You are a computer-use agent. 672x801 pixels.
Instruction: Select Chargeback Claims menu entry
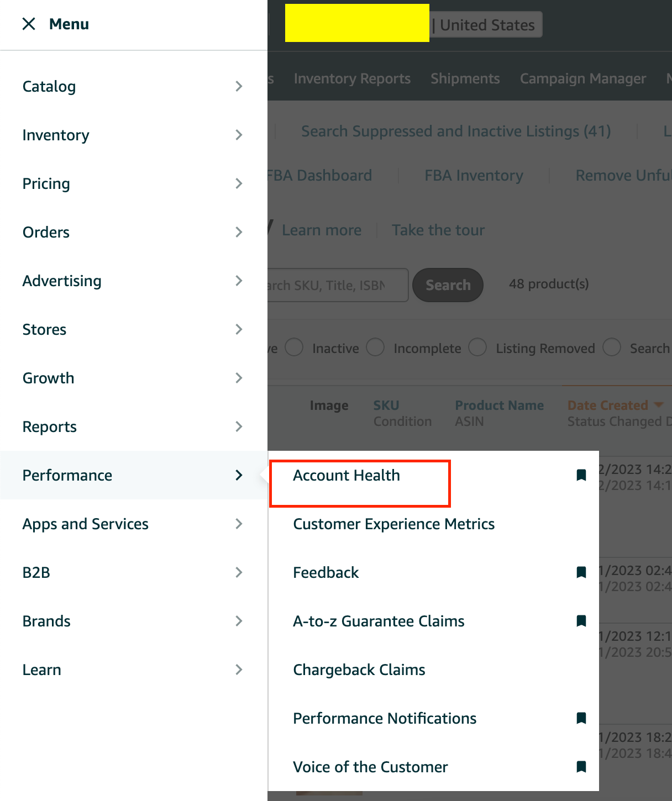point(359,670)
